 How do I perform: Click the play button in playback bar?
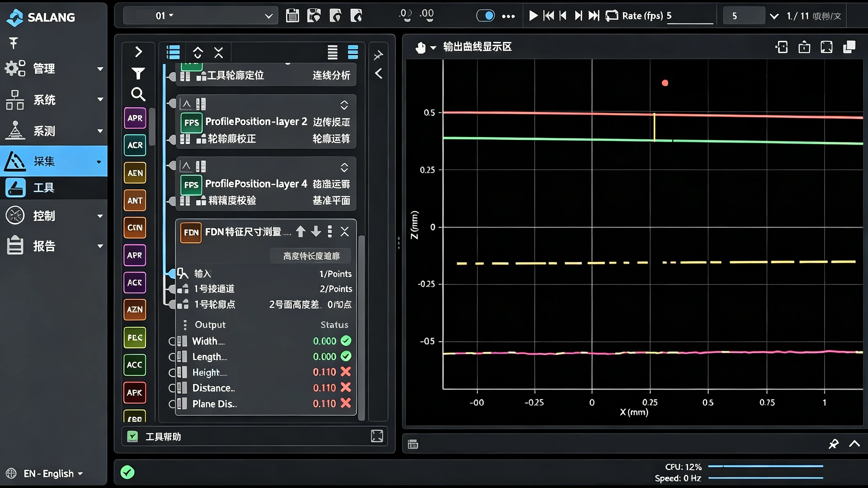533,16
